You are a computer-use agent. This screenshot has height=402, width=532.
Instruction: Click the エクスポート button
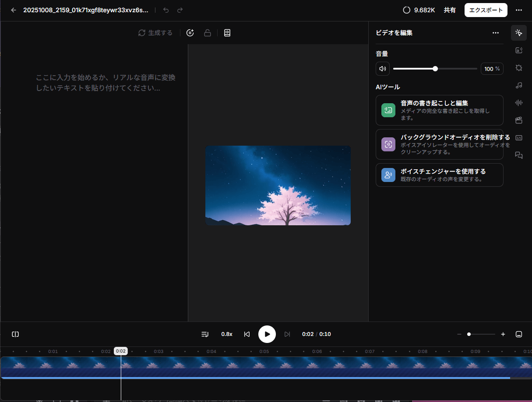(486, 10)
